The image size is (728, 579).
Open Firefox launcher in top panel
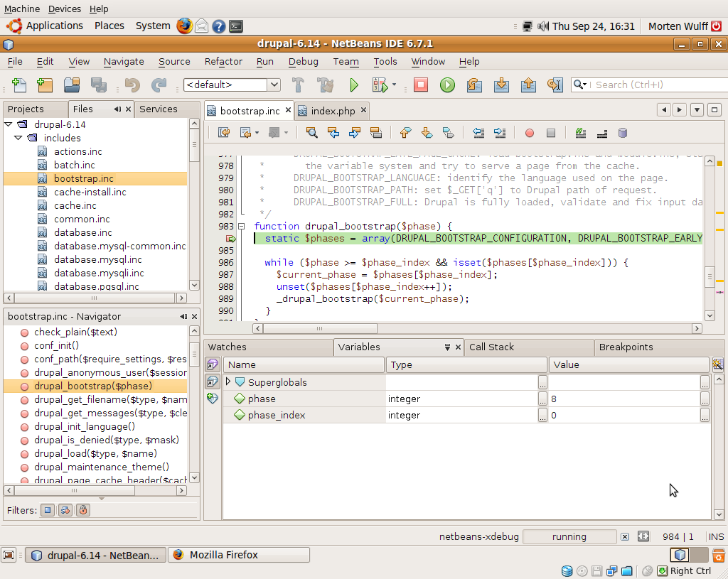click(184, 26)
